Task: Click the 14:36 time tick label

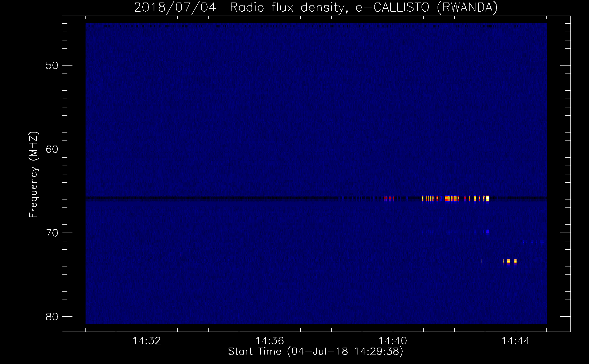Action: click(270, 341)
